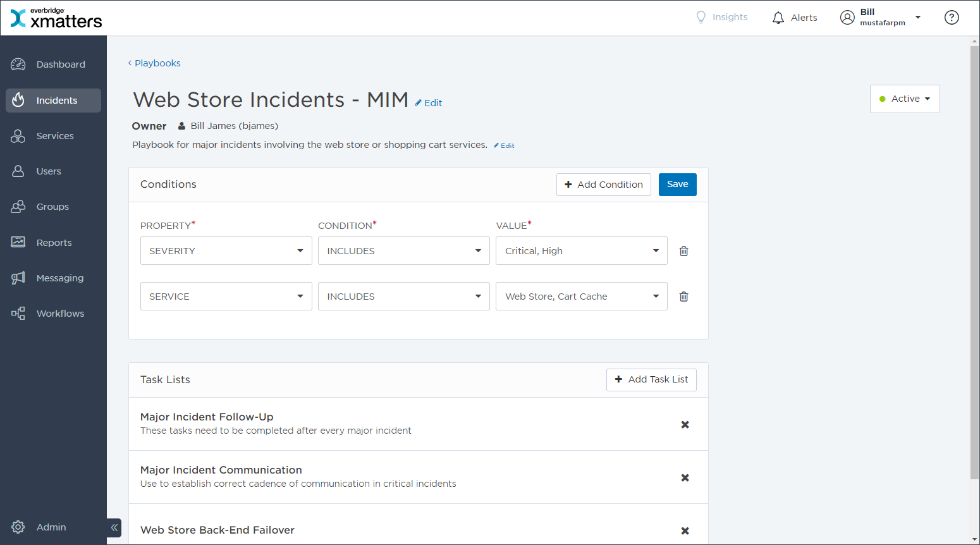Open the Admin gear icon

click(18, 527)
